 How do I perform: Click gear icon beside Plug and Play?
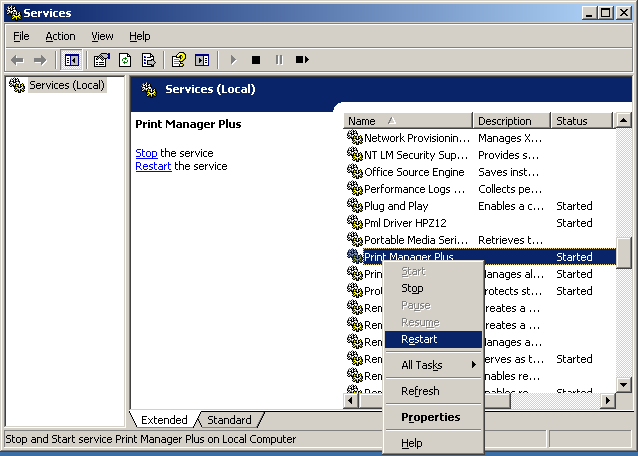354,206
